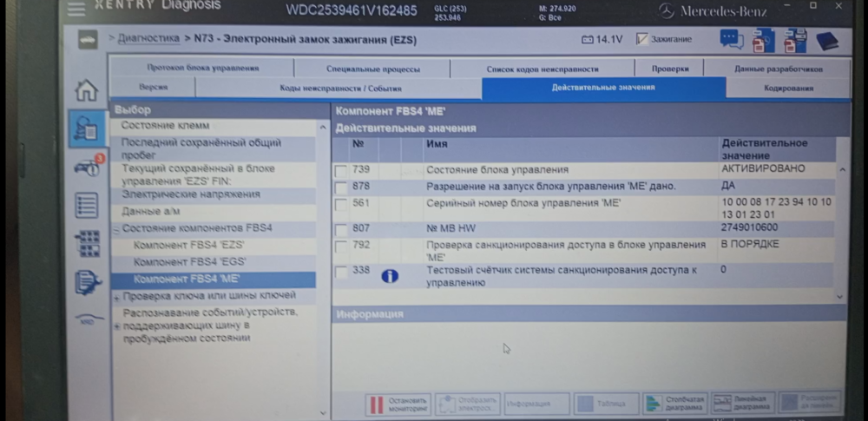Image resolution: width=868 pixels, height=421 pixels.
Task: Select Состояние клемм item
Action: click(214, 127)
